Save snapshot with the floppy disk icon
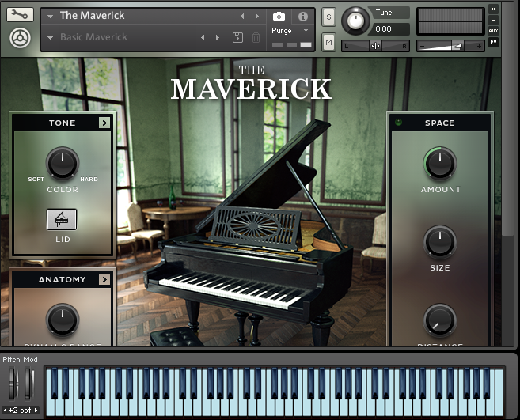Viewport: 520px width, 420px height. coord(237,38)
